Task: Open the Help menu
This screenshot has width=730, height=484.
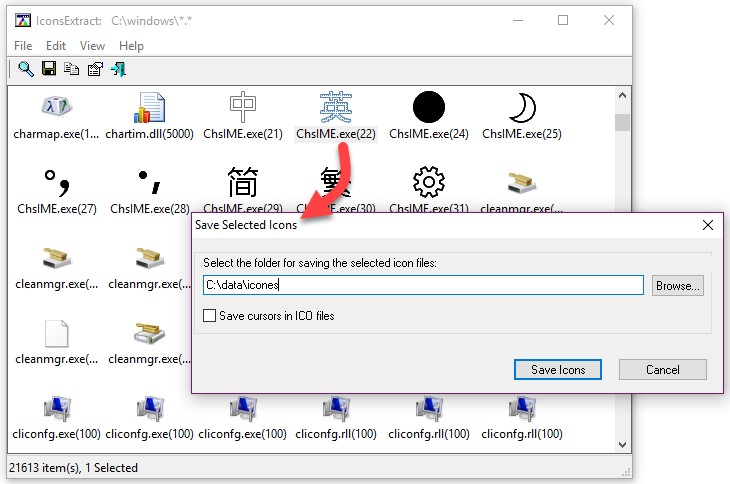Action: [131, 46]
